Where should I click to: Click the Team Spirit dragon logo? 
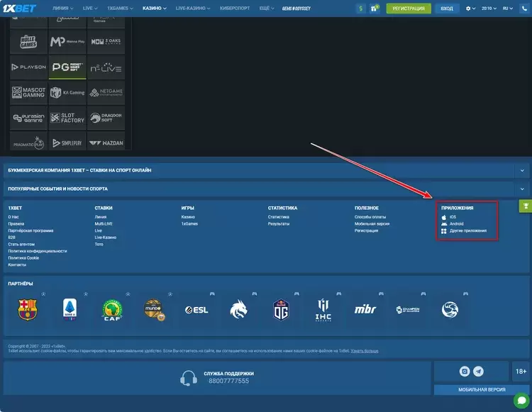[x=238, y=309]
